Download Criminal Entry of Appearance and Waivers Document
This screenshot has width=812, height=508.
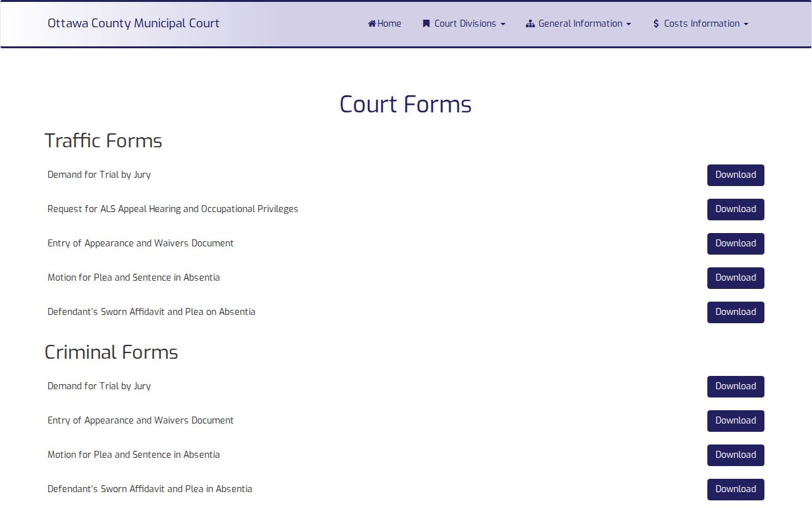click(736, 421)
